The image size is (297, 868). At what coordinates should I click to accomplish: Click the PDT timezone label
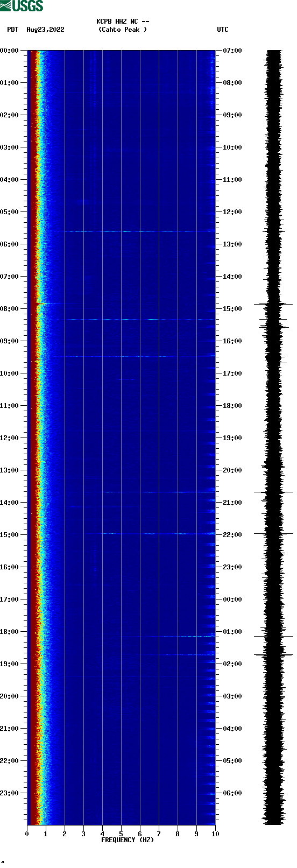13,30
